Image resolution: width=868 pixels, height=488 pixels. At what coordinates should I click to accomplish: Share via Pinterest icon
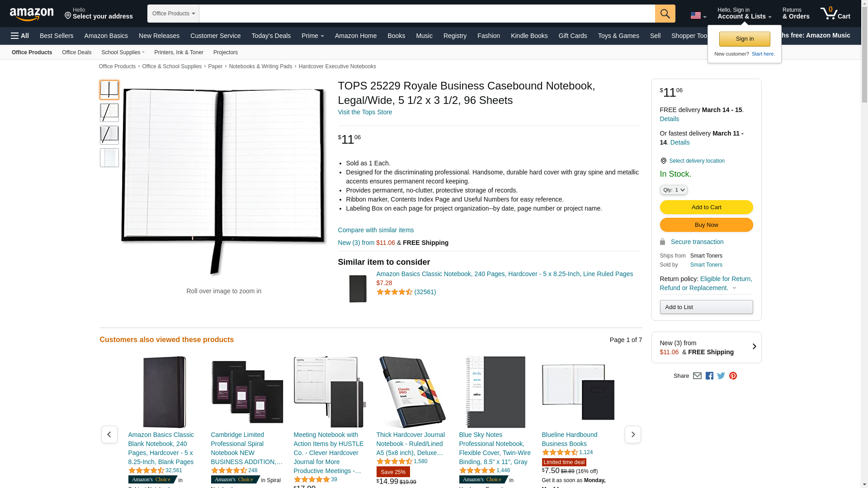pos(733,376)
